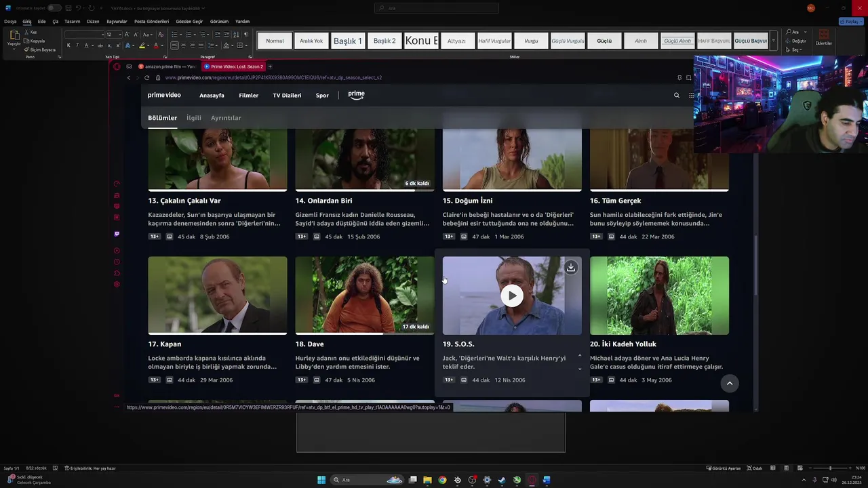The image size is (868, 488).
Task: Expand the bullet list options dropdown
Action: pos(181,35)
